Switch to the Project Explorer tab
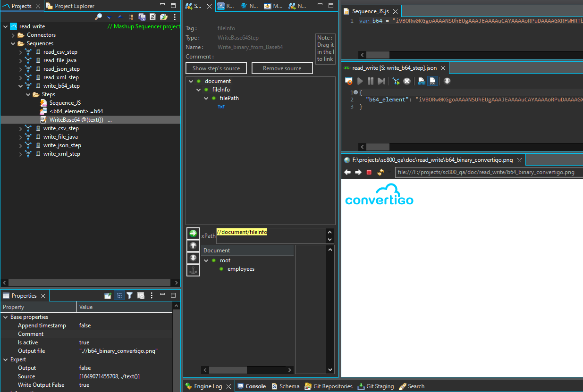 [70, 6]
